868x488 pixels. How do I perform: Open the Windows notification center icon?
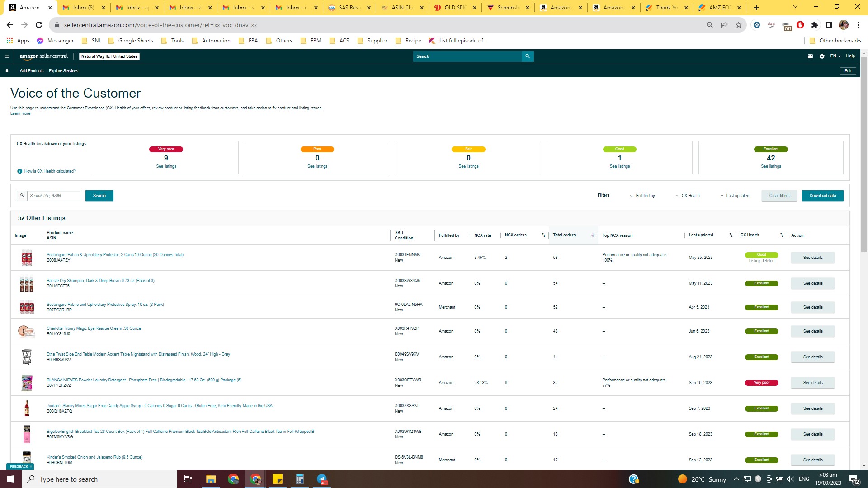coord(854,479)
